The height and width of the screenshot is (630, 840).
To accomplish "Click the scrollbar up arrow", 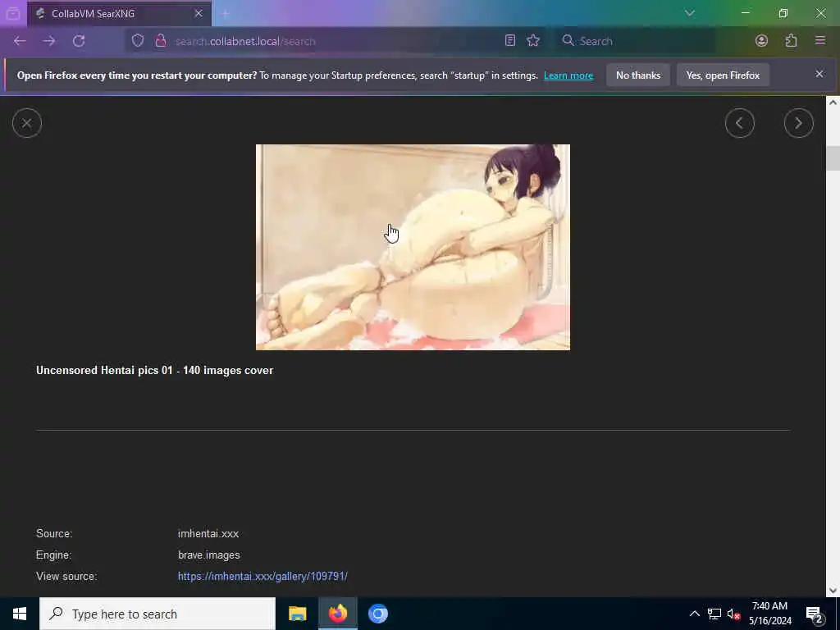I will point(833,102).
